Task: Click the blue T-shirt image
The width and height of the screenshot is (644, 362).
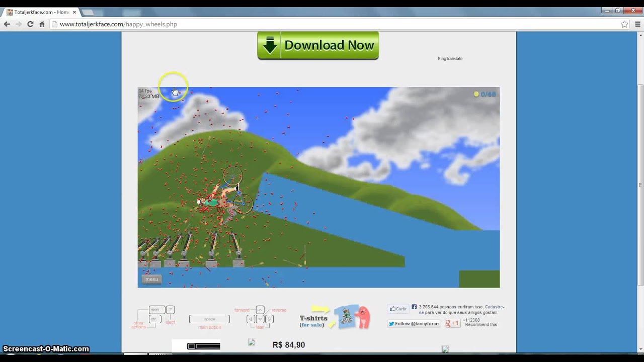Action: tap(346, 317)
